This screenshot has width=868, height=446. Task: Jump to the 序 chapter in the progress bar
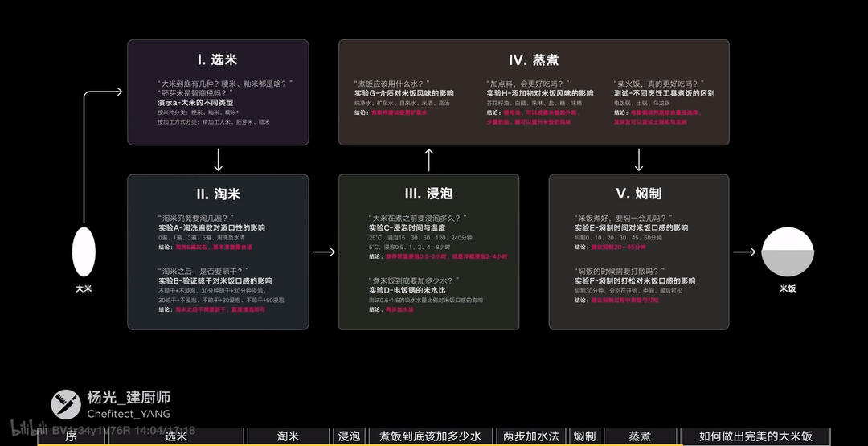coord(71,436)
